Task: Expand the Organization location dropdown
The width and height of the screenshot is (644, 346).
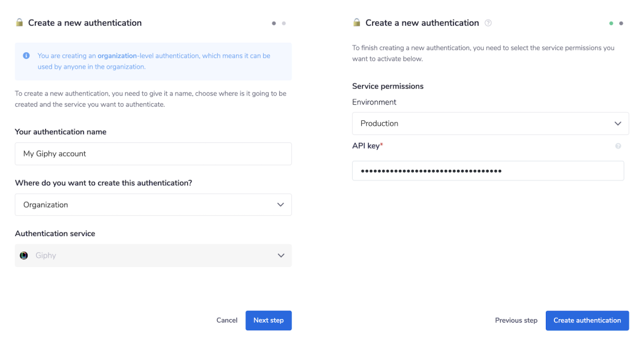Action: (x=153, y=205)
